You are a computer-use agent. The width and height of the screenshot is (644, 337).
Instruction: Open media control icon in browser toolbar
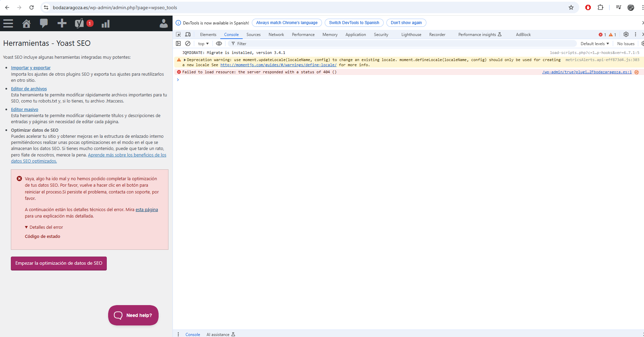pyautogui.click(x=619, y=7)
